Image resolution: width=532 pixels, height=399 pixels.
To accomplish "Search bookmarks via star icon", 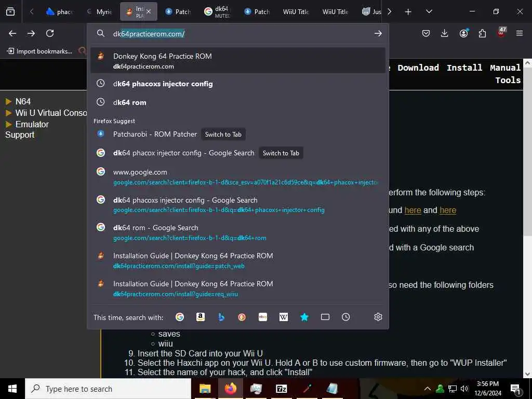I will coord(304,317).
